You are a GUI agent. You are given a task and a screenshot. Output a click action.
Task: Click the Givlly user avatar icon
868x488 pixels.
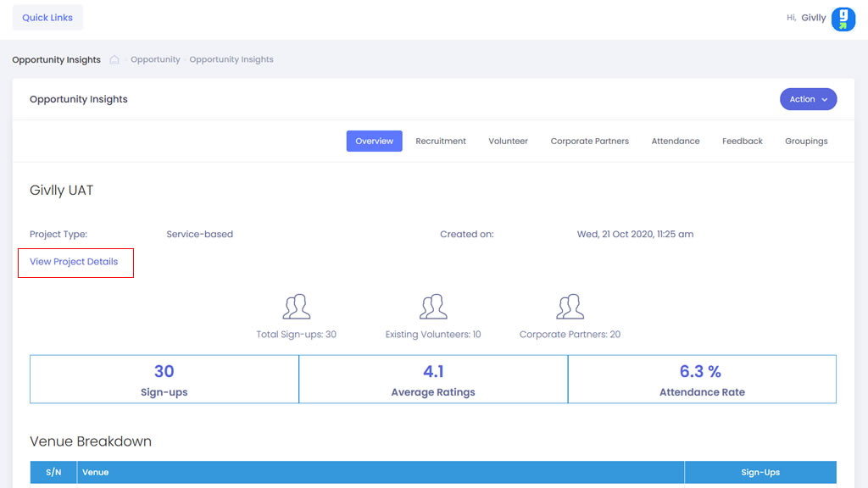843,19
